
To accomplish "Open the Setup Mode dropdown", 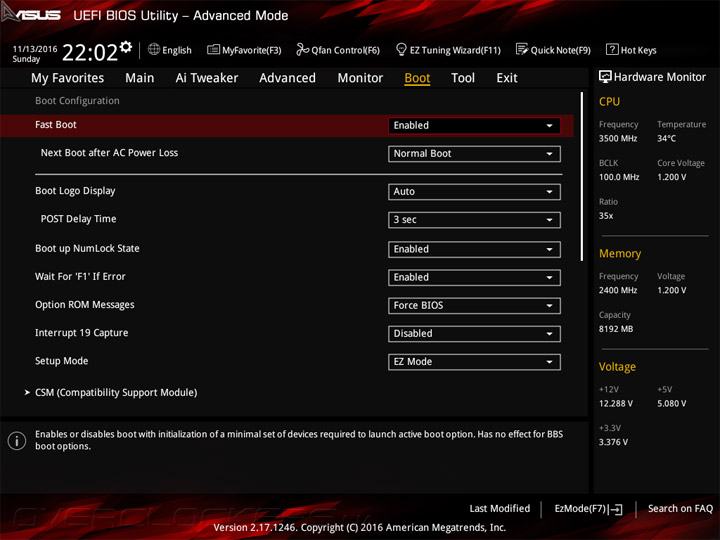I will pos(474,362).
